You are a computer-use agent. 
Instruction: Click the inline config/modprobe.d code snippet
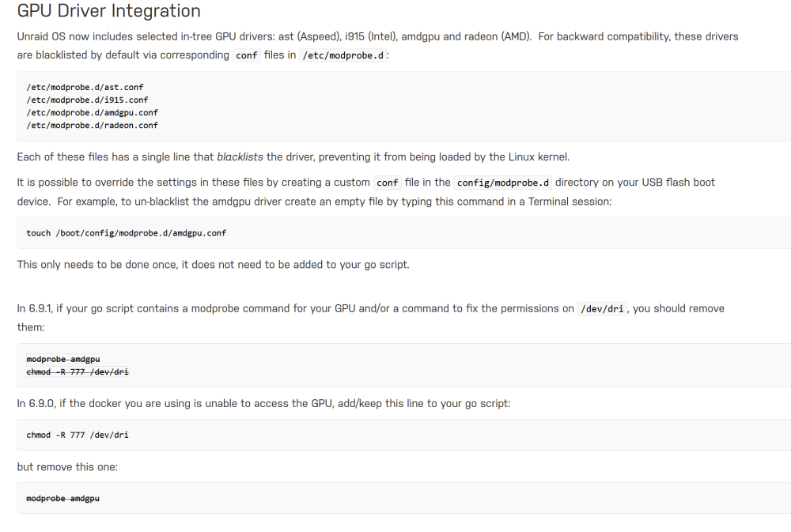click(x=502, y=183)
